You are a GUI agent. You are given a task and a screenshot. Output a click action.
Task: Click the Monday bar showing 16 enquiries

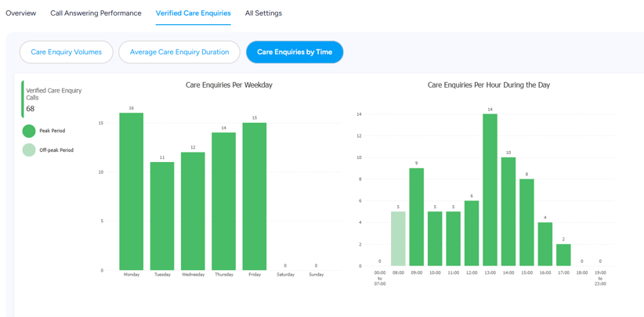(x=132, y=192)
